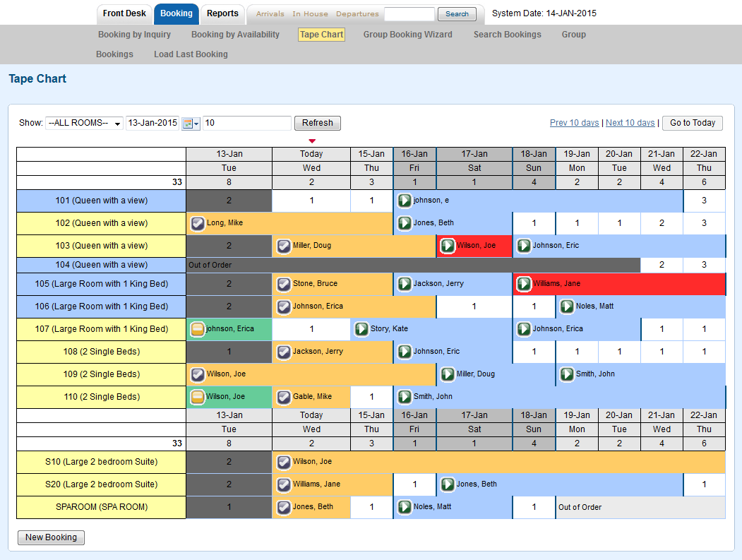Click the Refresh button

317,123
